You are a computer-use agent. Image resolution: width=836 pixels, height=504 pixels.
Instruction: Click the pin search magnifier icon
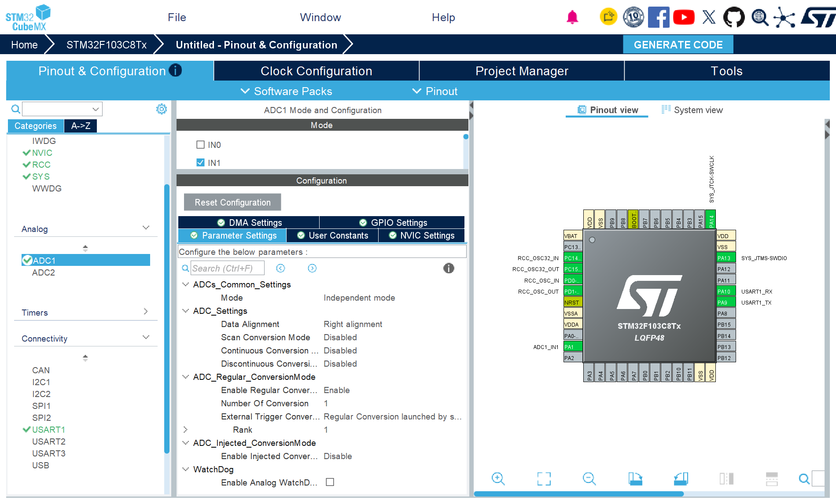pos(804,478)
